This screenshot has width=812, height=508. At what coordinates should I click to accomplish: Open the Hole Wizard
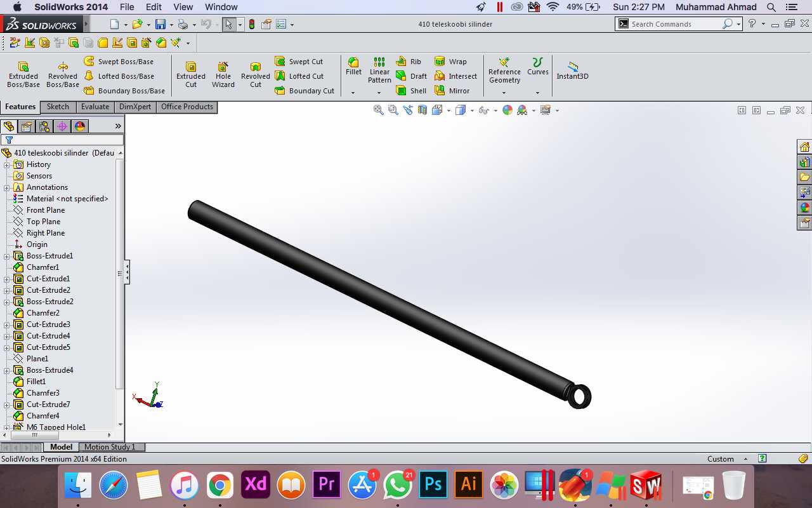[223, 75]
